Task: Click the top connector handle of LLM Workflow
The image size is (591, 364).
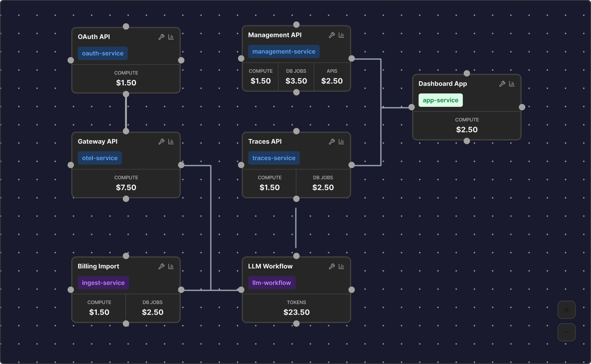Action: [296, 256]
